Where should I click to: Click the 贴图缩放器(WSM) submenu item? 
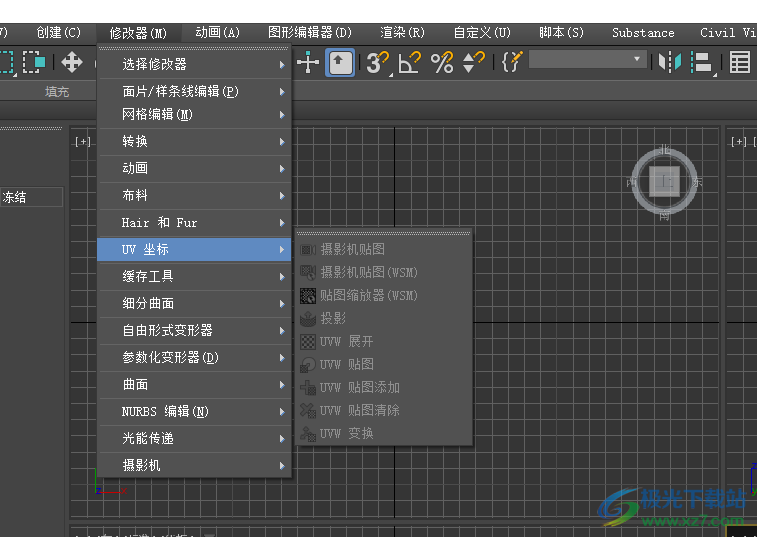[383, 296]
